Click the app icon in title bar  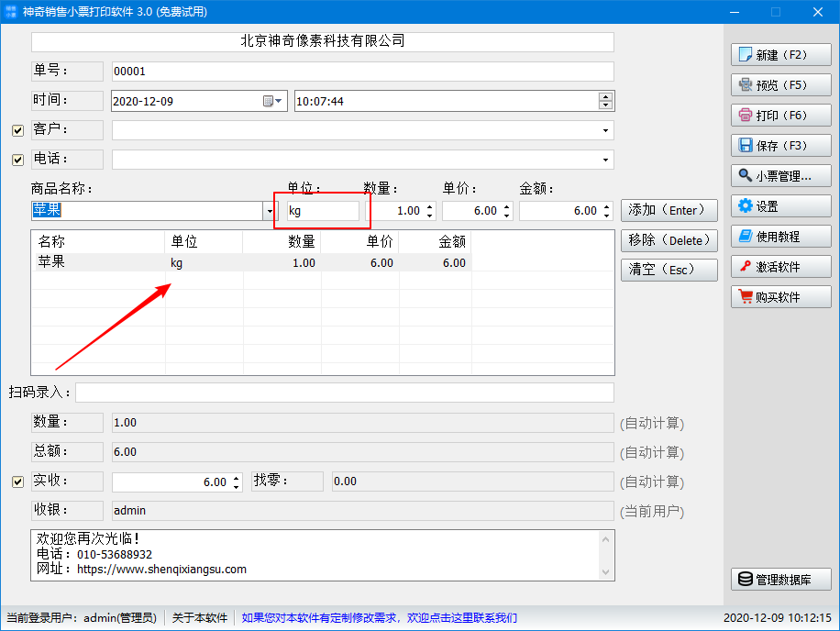[11, 11]
